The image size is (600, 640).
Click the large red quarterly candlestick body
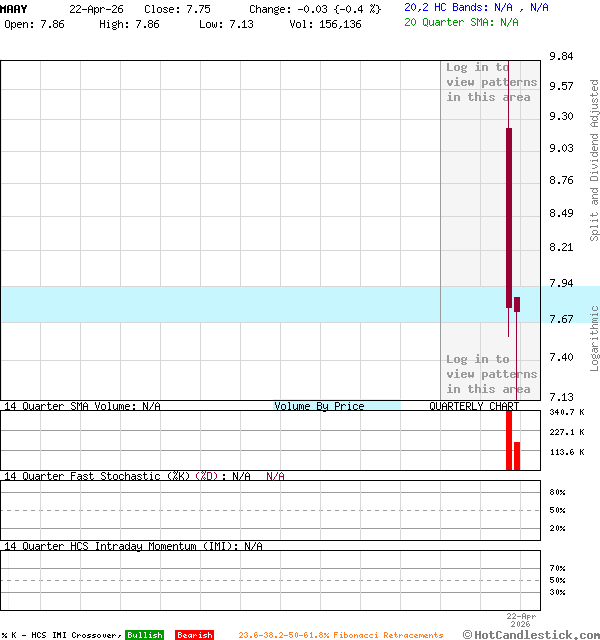click(509, 215)
